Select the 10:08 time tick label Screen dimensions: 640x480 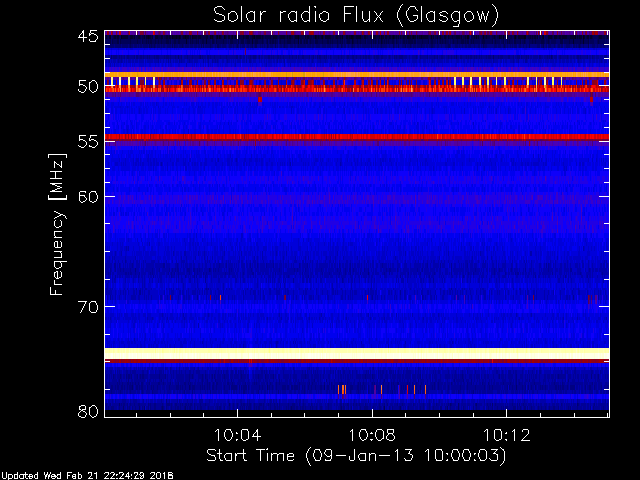tap(373, 437)
